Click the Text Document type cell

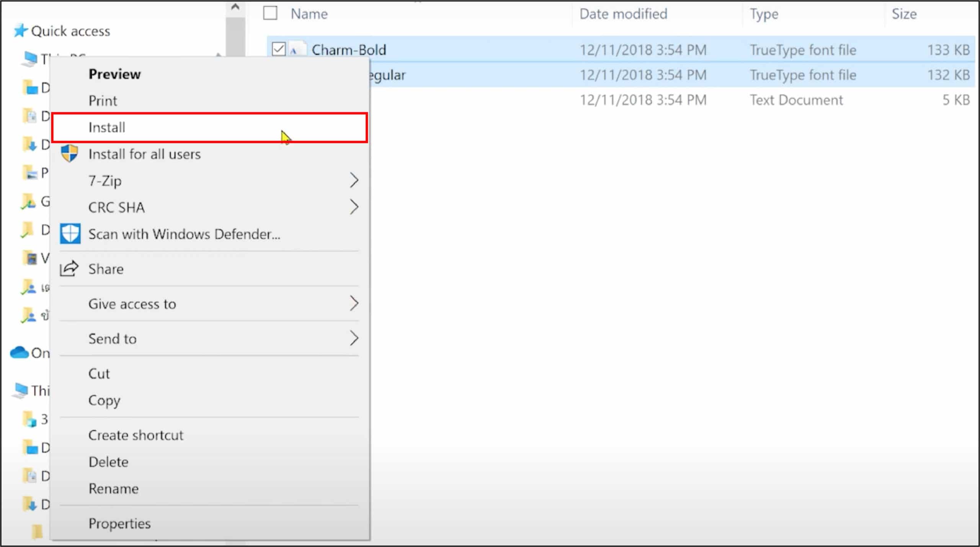point(796,100)
